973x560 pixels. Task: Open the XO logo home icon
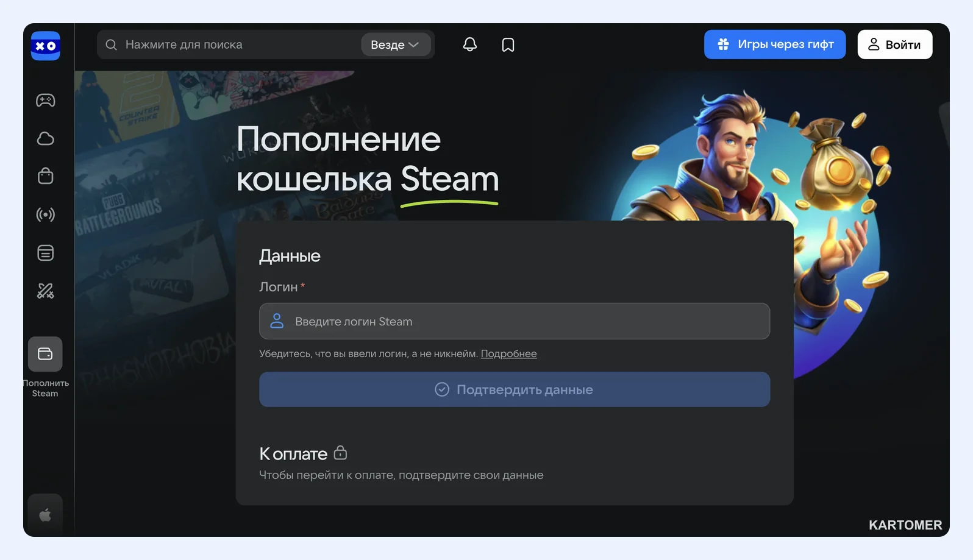coord(46,46)
